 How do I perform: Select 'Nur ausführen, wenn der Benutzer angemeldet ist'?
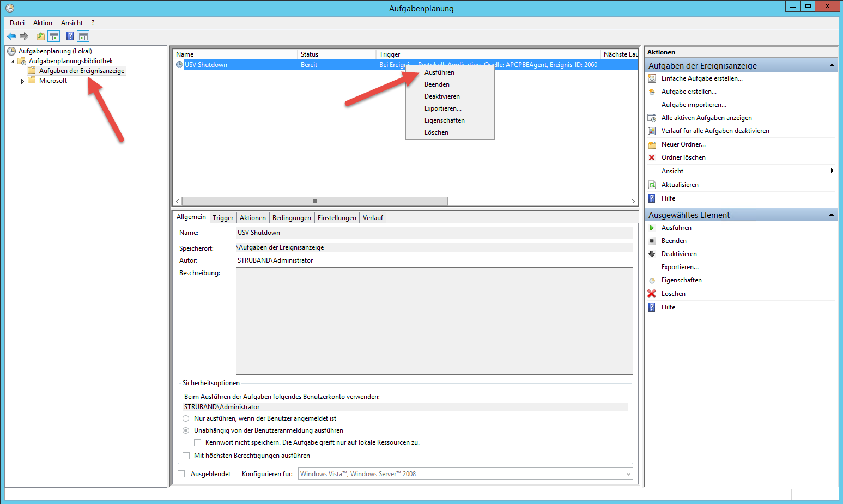(186, 418)
